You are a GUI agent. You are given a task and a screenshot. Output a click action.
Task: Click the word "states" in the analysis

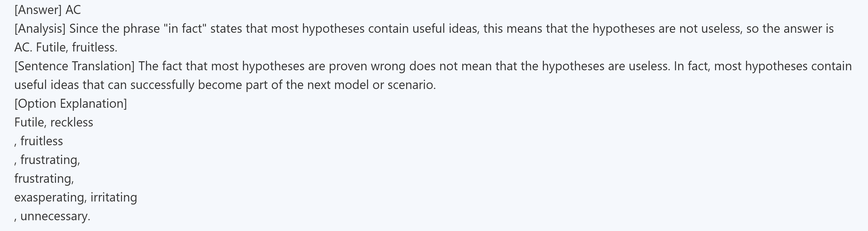226,29
